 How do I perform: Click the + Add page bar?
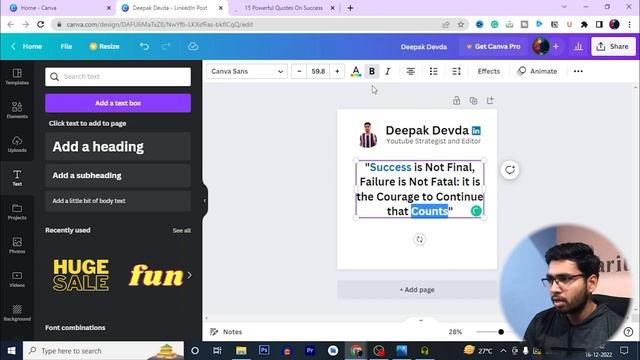(x=417, y=290)
